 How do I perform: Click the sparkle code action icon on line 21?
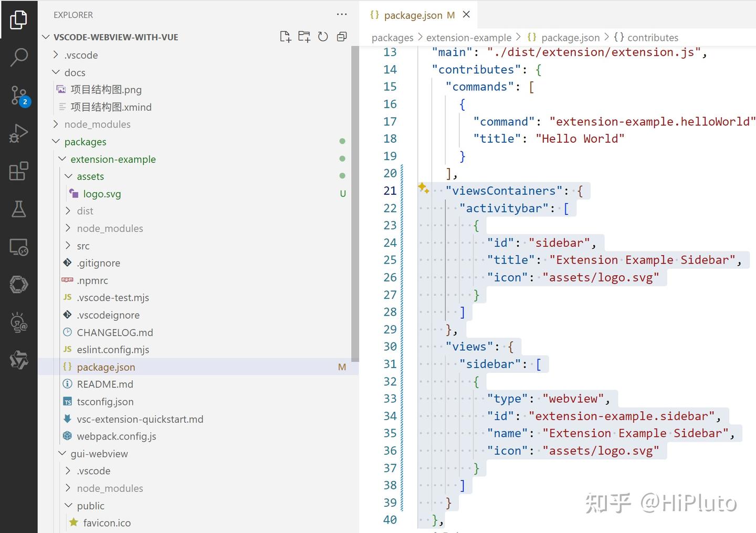coord(424,187)
